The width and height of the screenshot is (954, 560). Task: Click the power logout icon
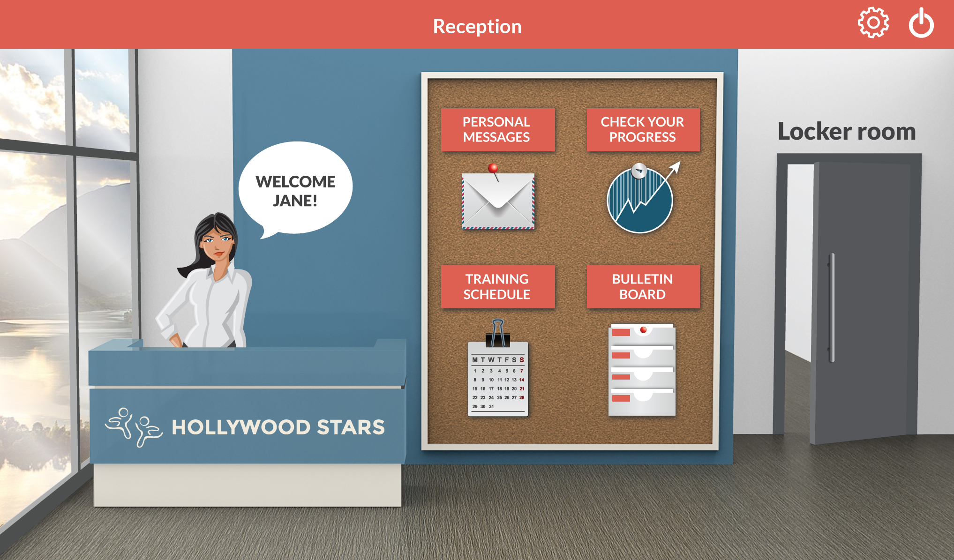(x=921, y=22)
